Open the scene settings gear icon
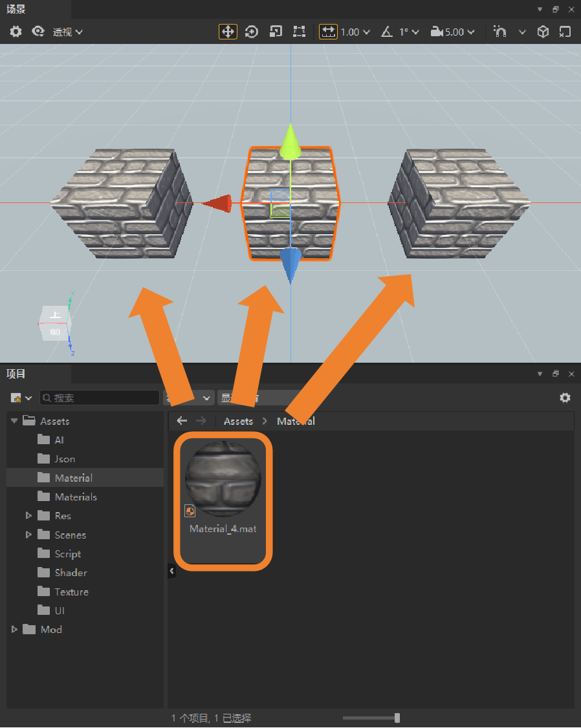Screen dimensions: 581x728 [16, 31]
